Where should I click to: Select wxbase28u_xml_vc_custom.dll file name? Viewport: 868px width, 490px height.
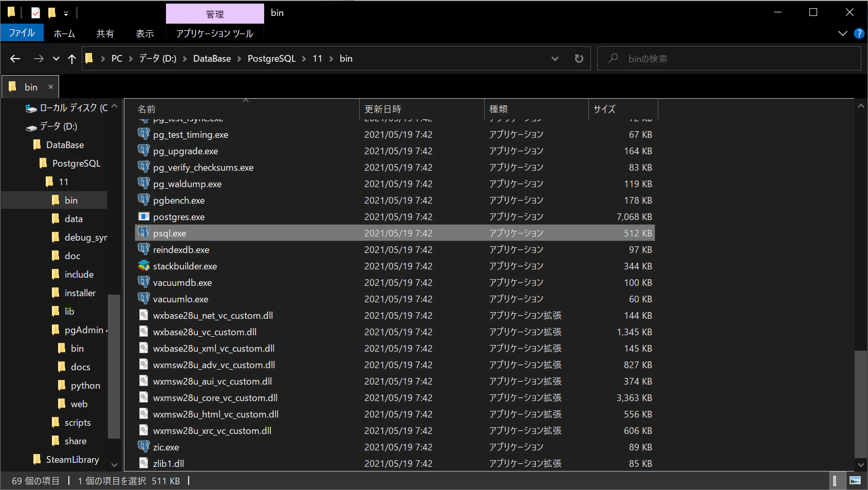[x=214, y=348]
